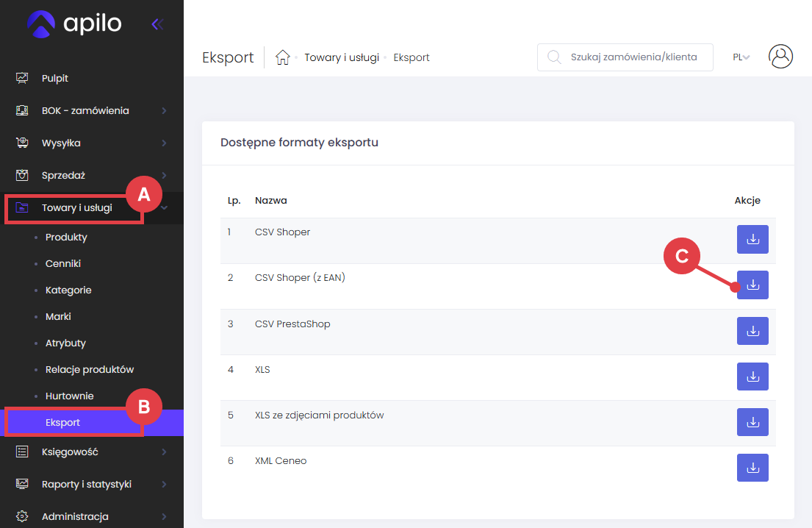Open the PL language dropdown

(741, 57)
